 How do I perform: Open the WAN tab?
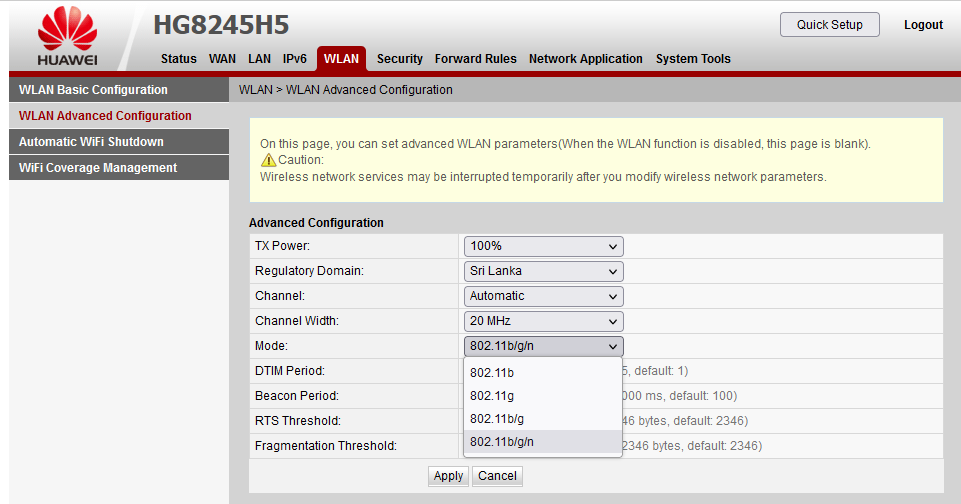point(222,59)
